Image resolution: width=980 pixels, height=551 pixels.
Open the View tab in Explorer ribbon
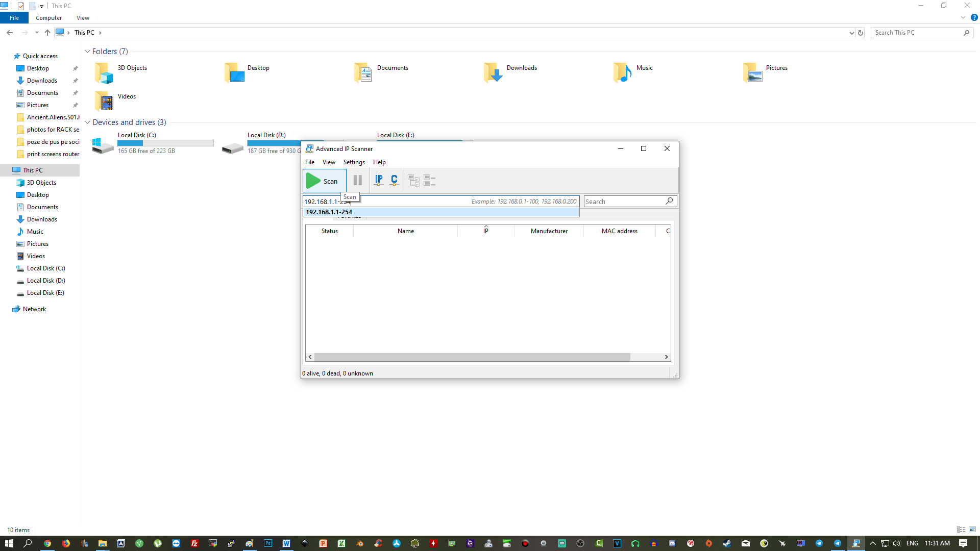tap(83, 18)
